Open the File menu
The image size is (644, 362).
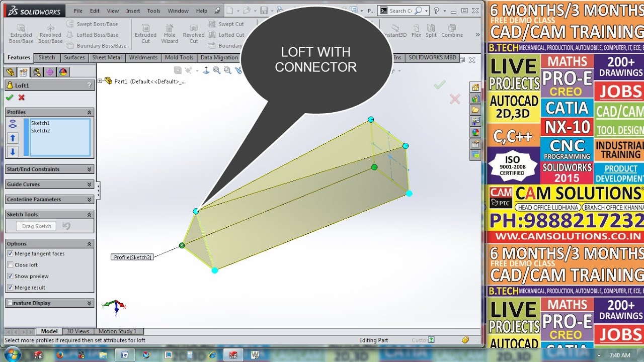point(78,11)
